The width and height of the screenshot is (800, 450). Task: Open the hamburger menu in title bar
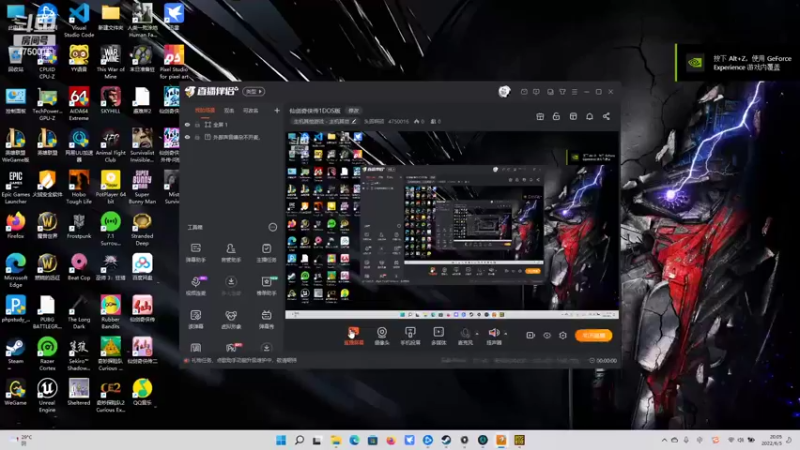574,92
